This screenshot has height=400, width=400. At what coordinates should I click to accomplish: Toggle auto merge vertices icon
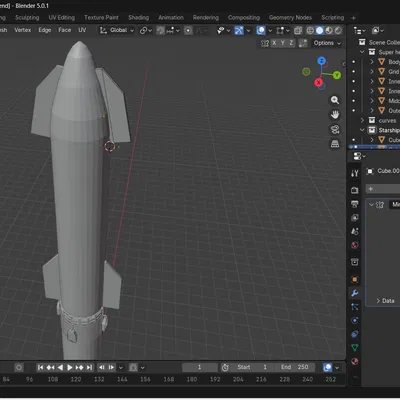pyautogui.click(x=303, y=43)
